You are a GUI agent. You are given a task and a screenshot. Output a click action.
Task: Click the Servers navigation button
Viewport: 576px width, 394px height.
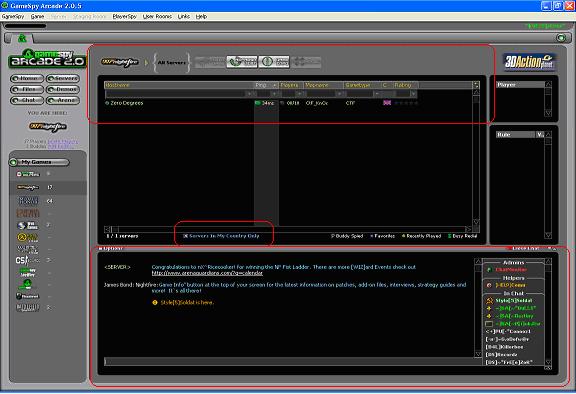tap(63, 79)
